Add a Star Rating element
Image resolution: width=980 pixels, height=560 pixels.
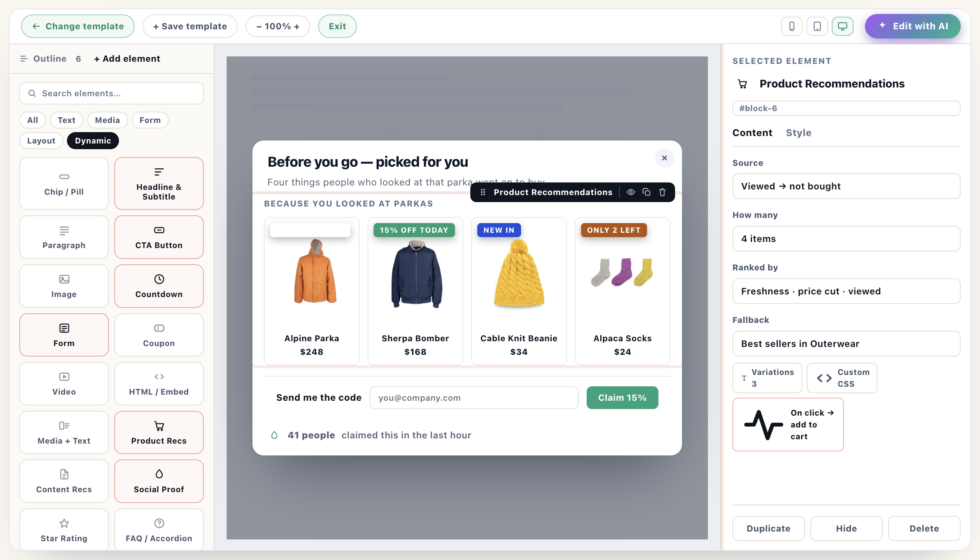coord(64,530)
